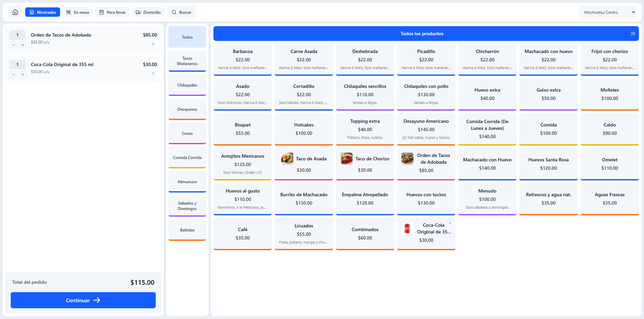Select the Todos category
Screen dimensions: 644x319
pos(187,37)
